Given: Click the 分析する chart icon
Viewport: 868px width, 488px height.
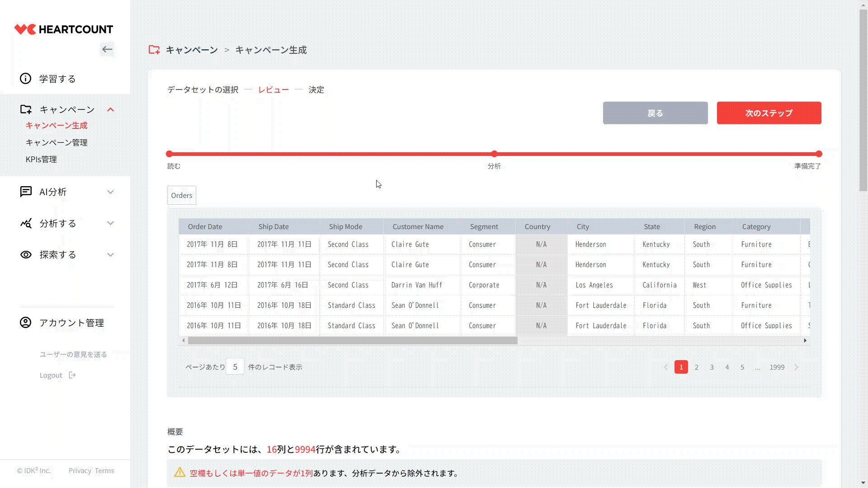Looking at the screenshot, I should [x=26, y=223].
